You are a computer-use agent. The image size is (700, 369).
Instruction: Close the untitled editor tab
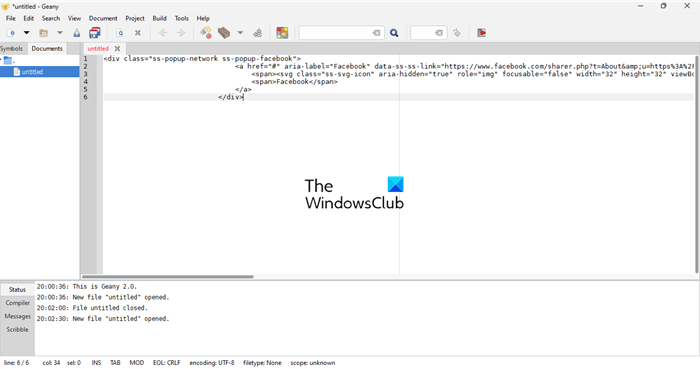117,49
